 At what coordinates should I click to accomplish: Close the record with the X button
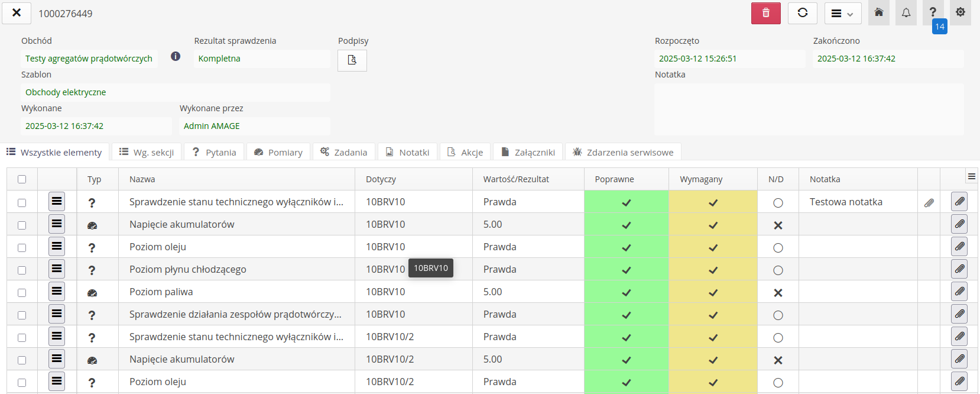pyautogui.click(x=17, y=13)
